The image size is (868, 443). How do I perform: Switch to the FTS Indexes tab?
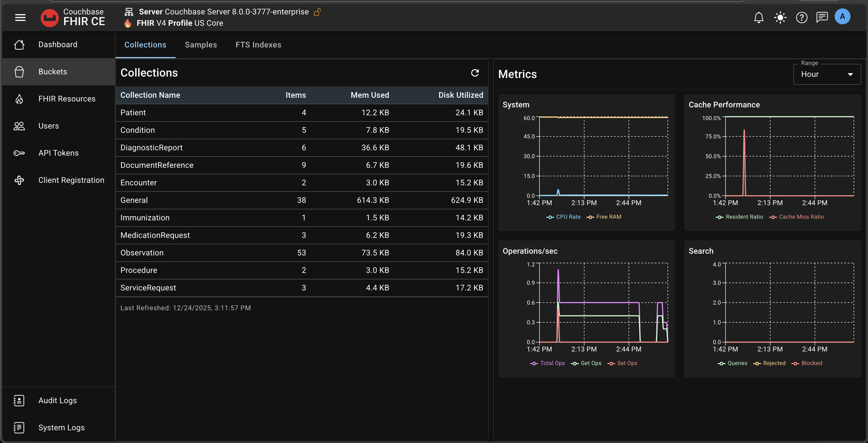click(x=258, y=45)
